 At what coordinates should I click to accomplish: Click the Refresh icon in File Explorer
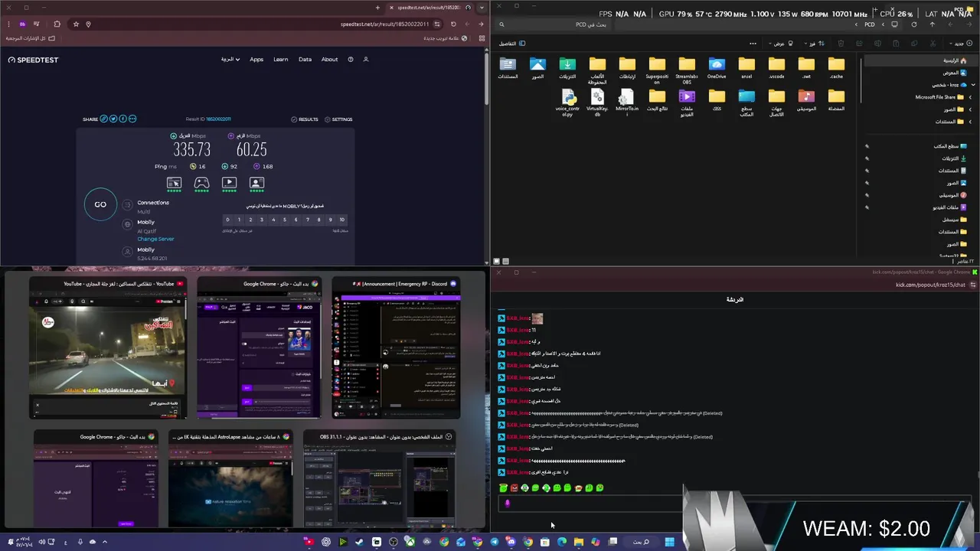913,24
